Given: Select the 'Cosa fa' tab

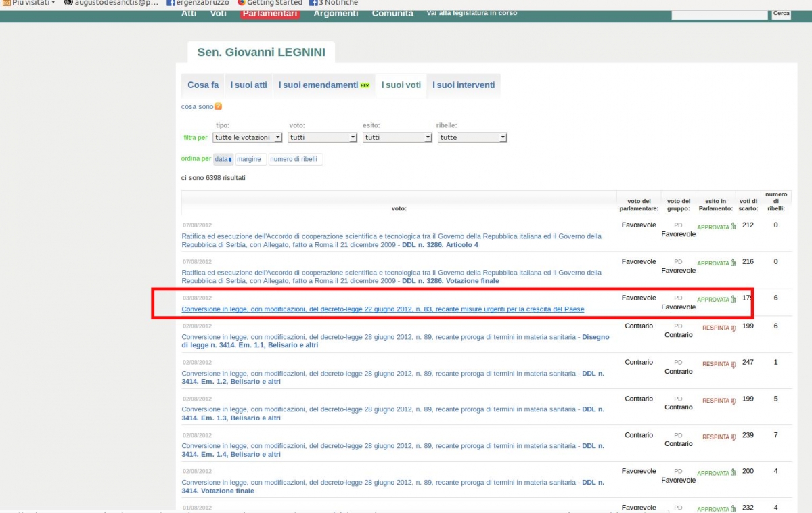Looking at the screenshot, I should pyautogui.click(x=203, y=85).
